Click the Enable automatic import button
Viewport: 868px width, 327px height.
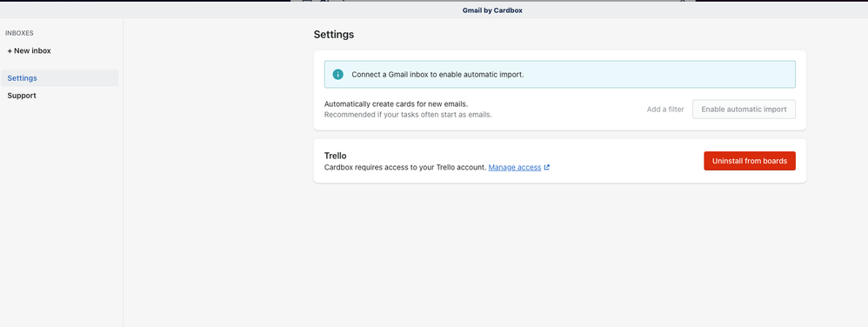pos(744,110)
